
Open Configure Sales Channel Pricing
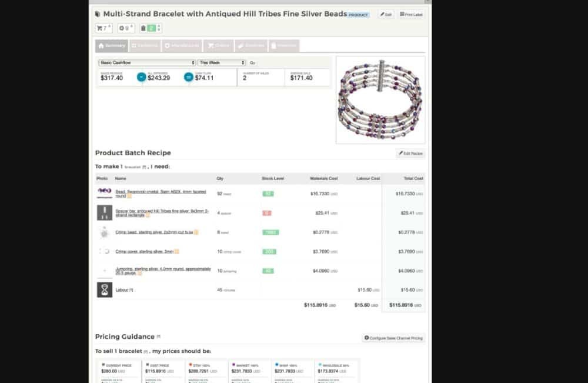pos(393,338)
